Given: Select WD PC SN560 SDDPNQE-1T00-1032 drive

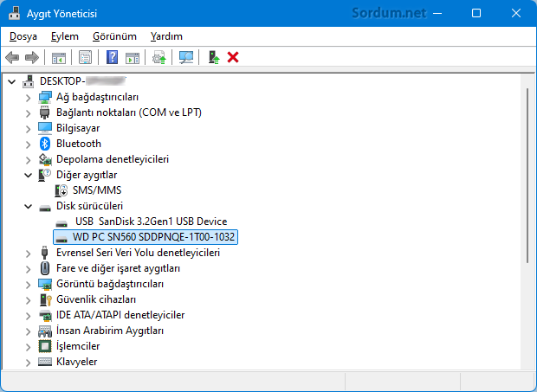Looking at the screenshot, I should (146, 237).
